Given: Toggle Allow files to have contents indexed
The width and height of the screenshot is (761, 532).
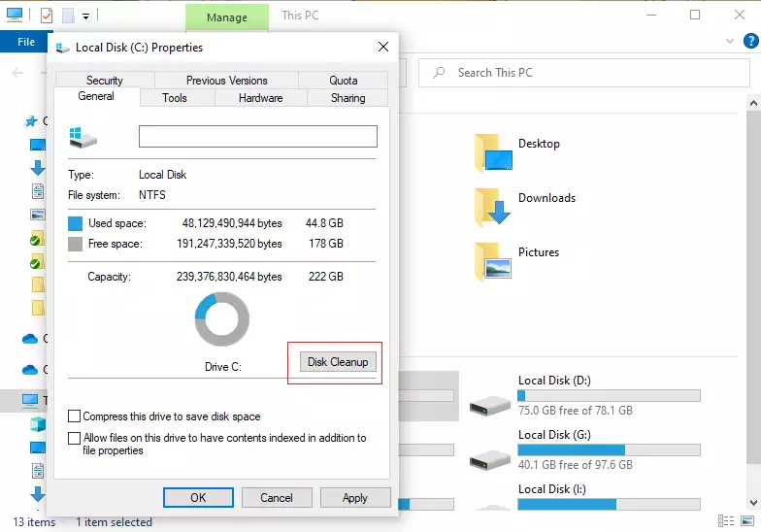Looking at the screenshot, I should coord(74,438).
